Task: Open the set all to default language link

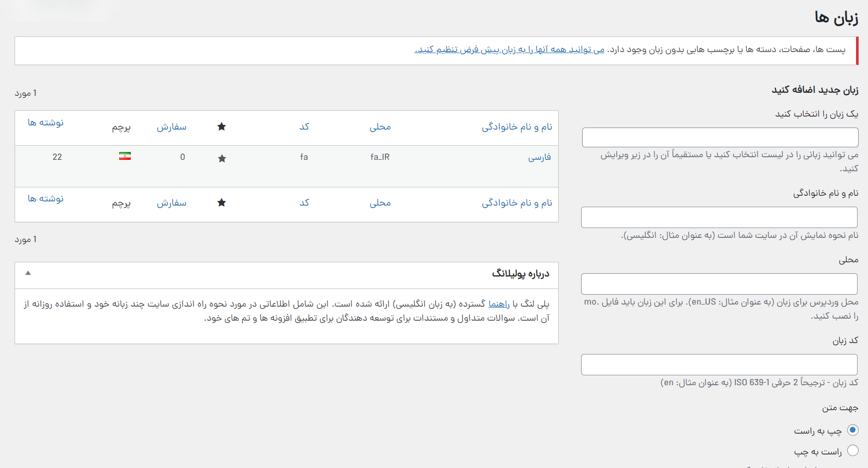Action: pyautogui.click(x=509, y=49)
